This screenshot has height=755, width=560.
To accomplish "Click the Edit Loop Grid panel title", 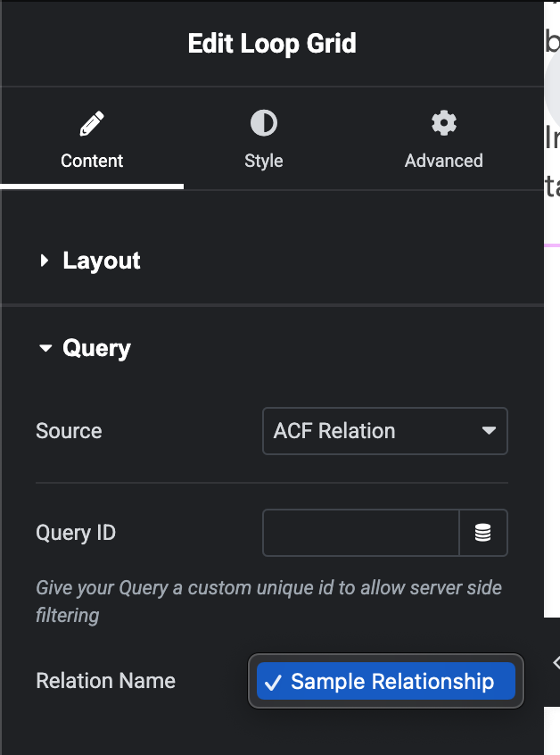I will 271,43.
